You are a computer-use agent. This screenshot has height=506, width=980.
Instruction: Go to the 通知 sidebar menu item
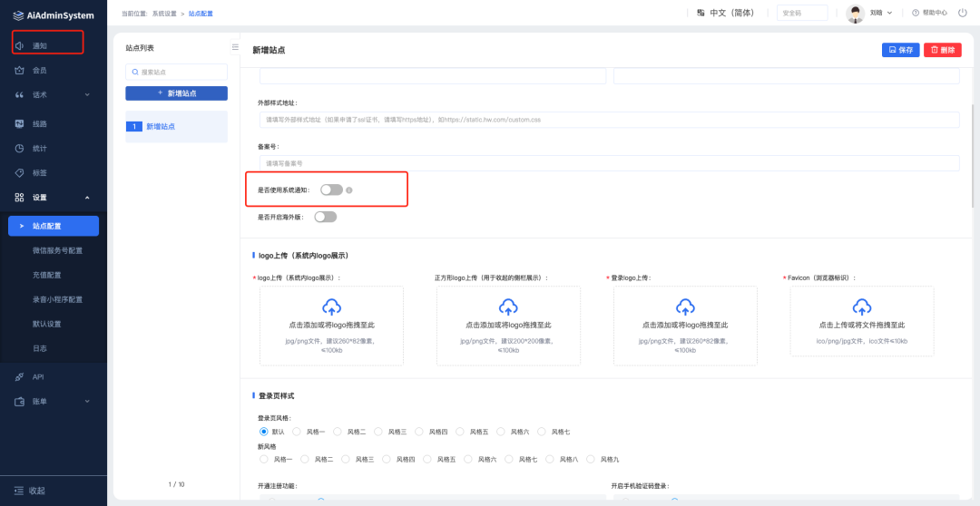[x=40, y=45]
